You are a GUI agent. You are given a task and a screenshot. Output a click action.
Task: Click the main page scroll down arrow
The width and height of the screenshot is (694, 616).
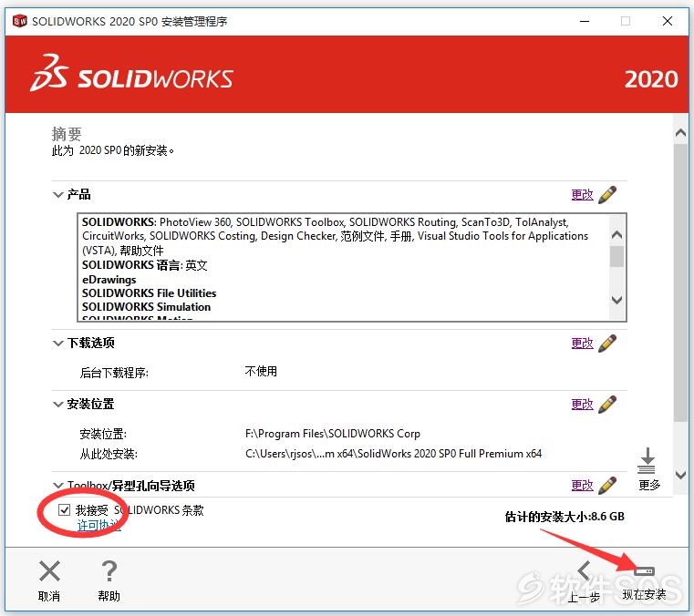point(680,475)
